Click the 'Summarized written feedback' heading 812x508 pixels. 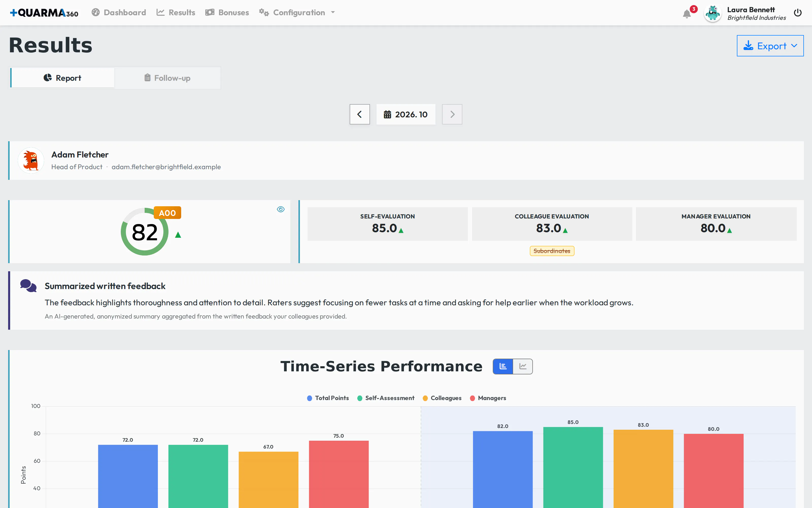tap(105, 286)
